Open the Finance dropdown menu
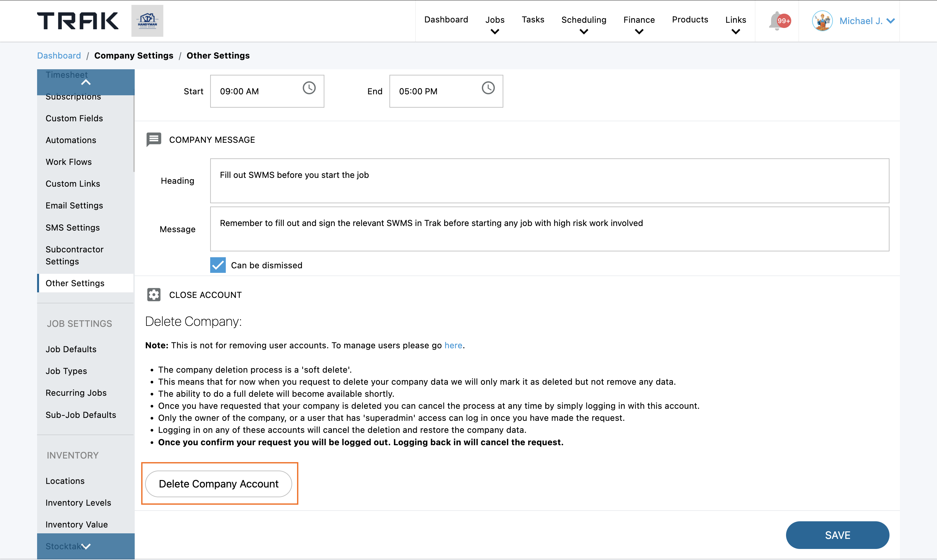This screenshot has height=560, width=937. pos(639,24)
